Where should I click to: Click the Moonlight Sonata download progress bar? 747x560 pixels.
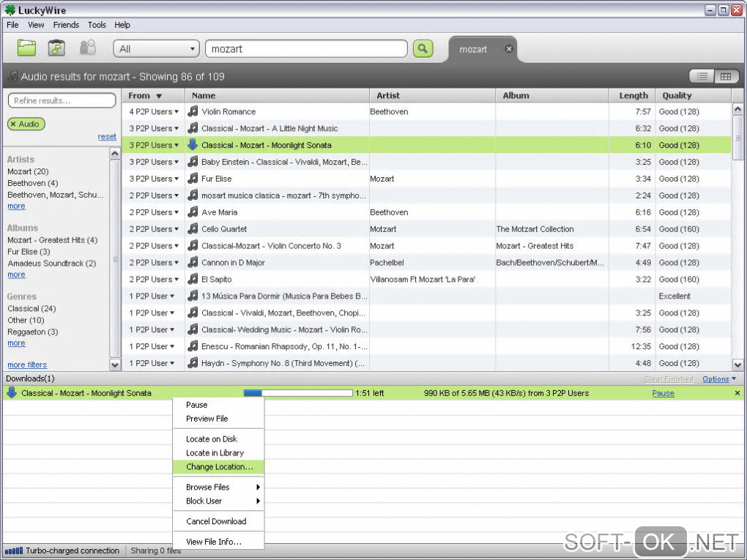pos(298,393)
